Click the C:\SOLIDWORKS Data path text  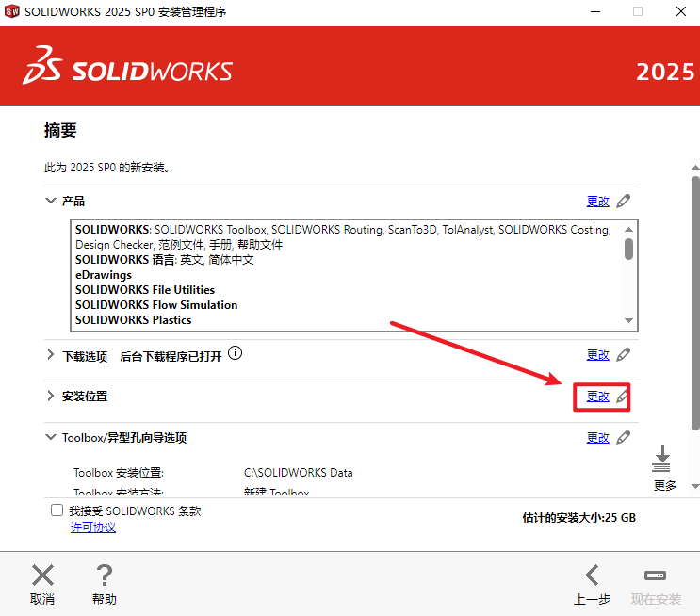tap(299, 473)
